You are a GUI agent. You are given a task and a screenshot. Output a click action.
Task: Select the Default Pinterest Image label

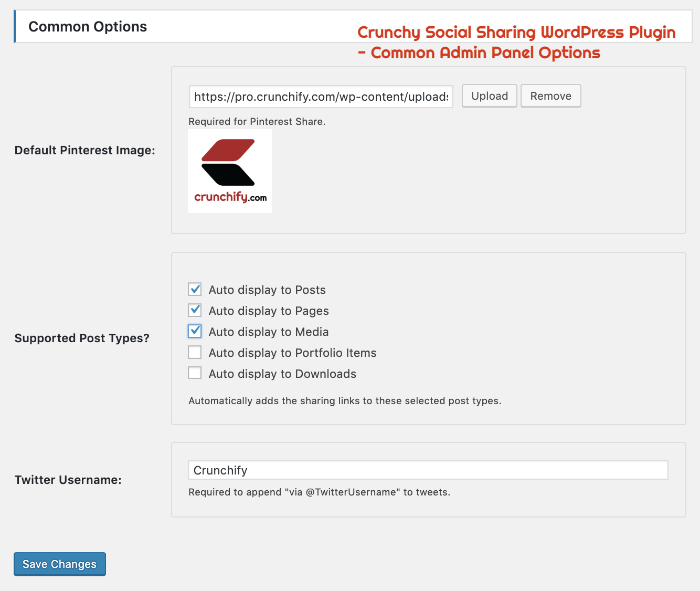pyautogui.click(x=85, y=150)
